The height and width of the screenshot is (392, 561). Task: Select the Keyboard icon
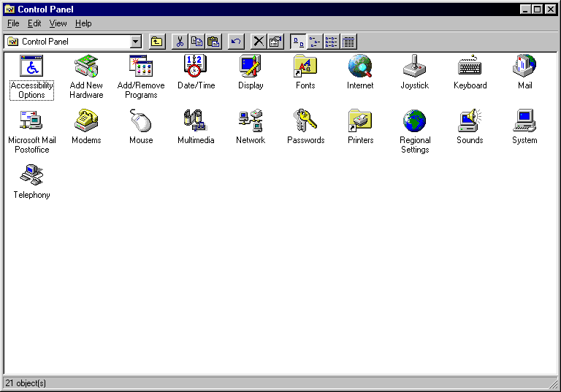470,66
